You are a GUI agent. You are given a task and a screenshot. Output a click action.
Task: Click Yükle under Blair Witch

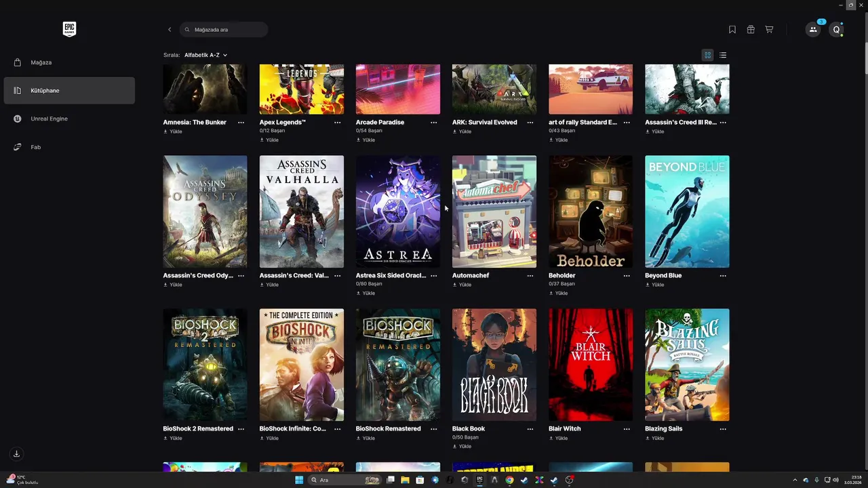tap(558, 438)
